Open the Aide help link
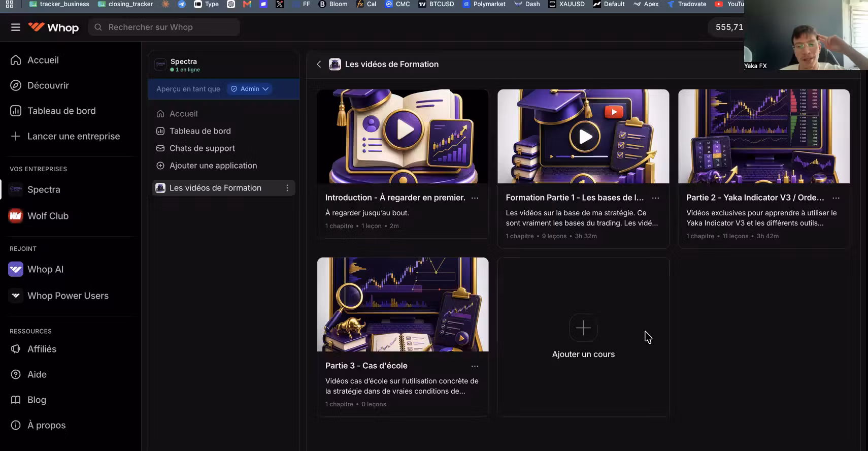The height and width of the screenshot is (451, 868). (x=28, y=374)
